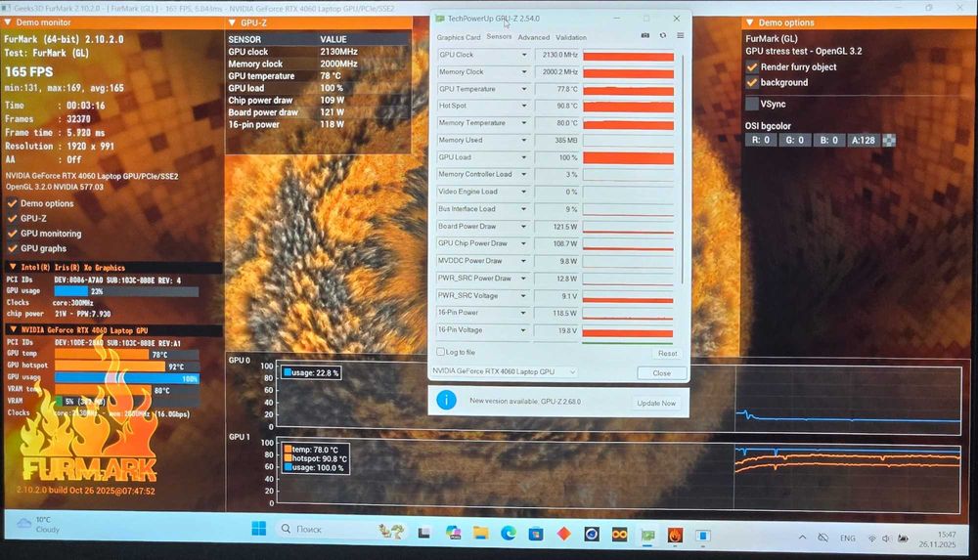
Task: Click the GPU Temperature value 77.8 °C field
Action: [557, 89]
